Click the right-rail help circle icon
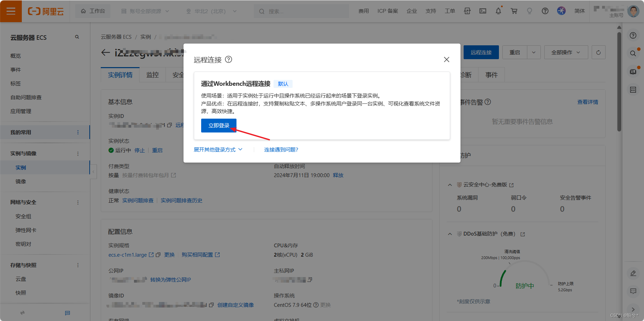The width and height of the screenshot is (644, 321). tap(633, 36)
